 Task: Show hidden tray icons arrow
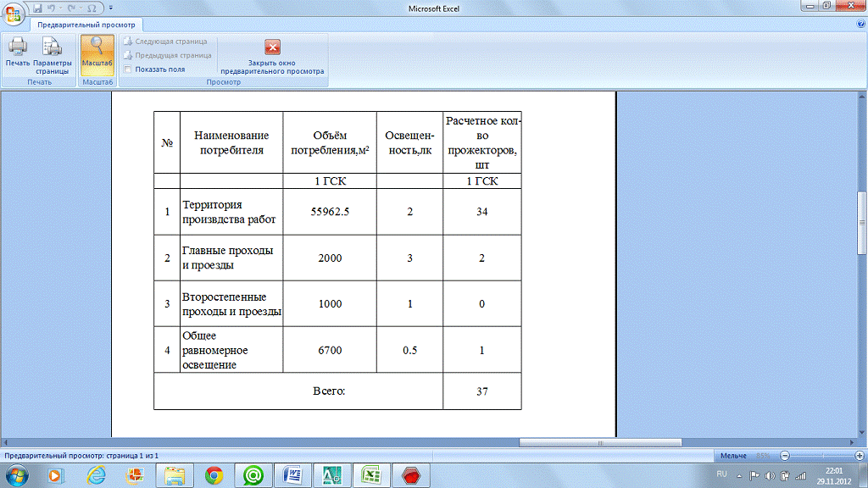739,476
